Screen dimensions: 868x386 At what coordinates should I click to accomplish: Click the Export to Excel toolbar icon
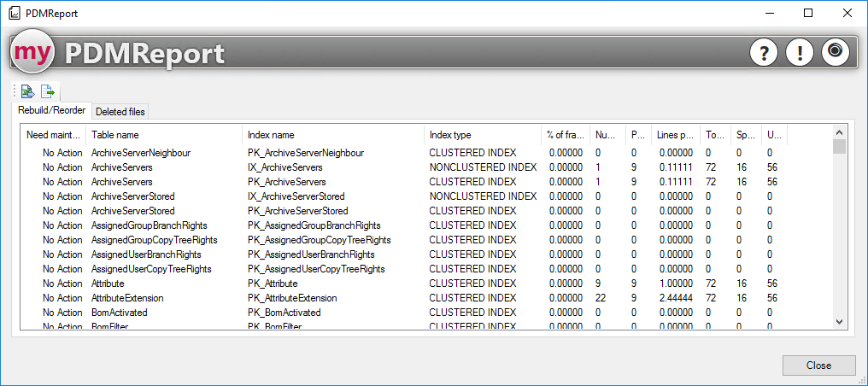[x=28, y=91]
